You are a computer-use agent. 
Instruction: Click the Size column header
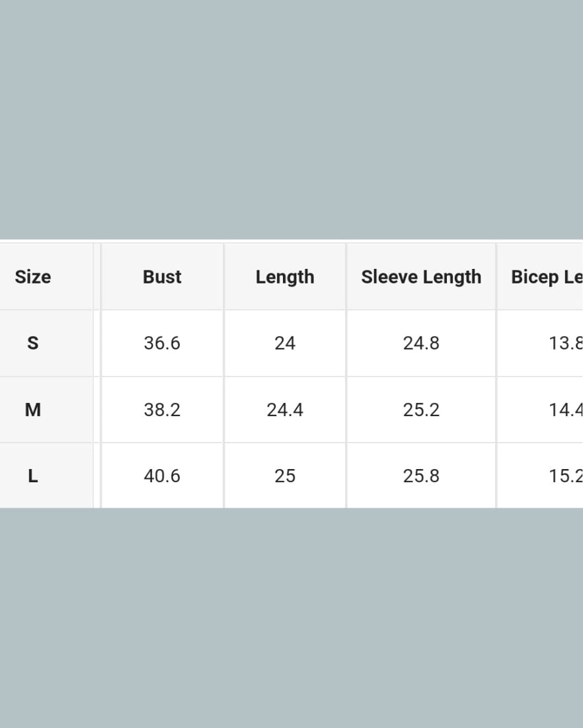pos(33,277)
